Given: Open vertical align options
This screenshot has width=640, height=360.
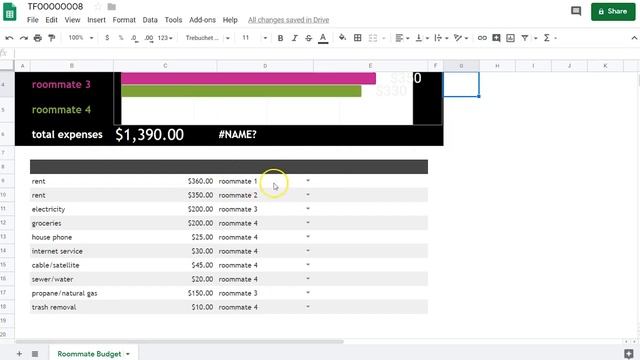Looking at the screenshot, I should point(422,38).
